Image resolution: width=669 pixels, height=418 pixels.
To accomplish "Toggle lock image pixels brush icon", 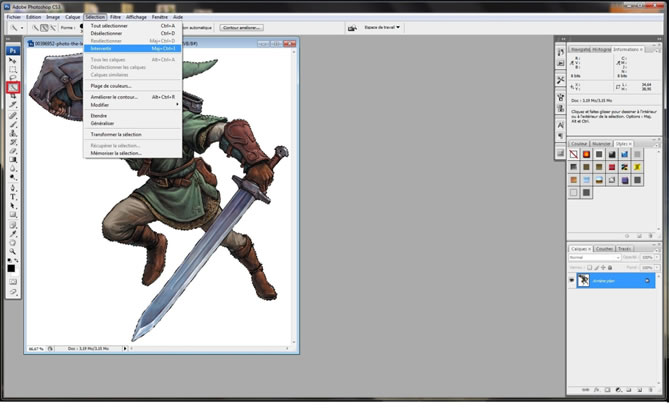I will coord(596,268).
